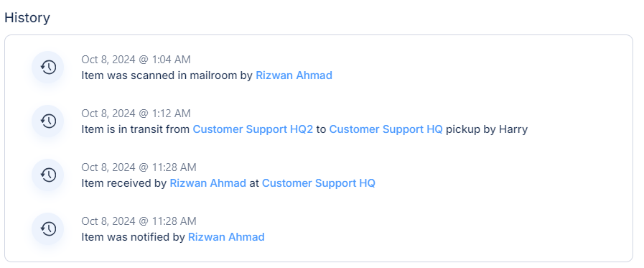Click the 'Item received by' text
Screen dimensions: 644x268
[x=123, y=183]
